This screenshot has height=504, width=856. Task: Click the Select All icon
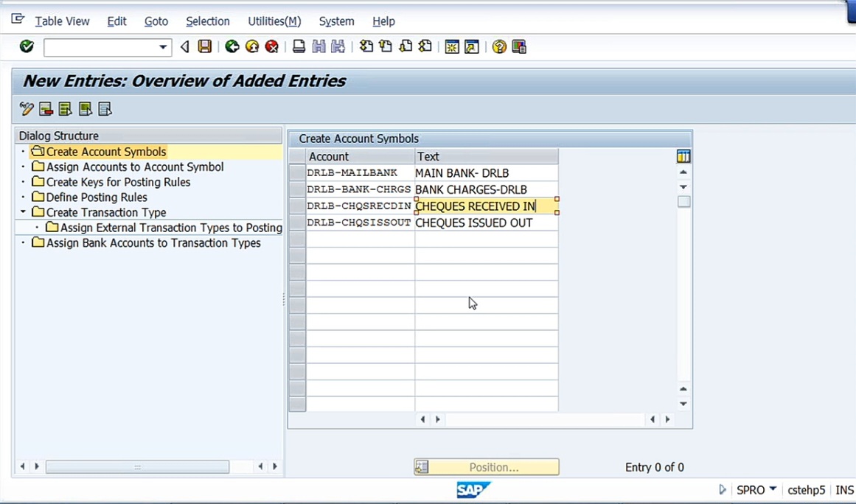pyautogui.click(x=66, y=109)
